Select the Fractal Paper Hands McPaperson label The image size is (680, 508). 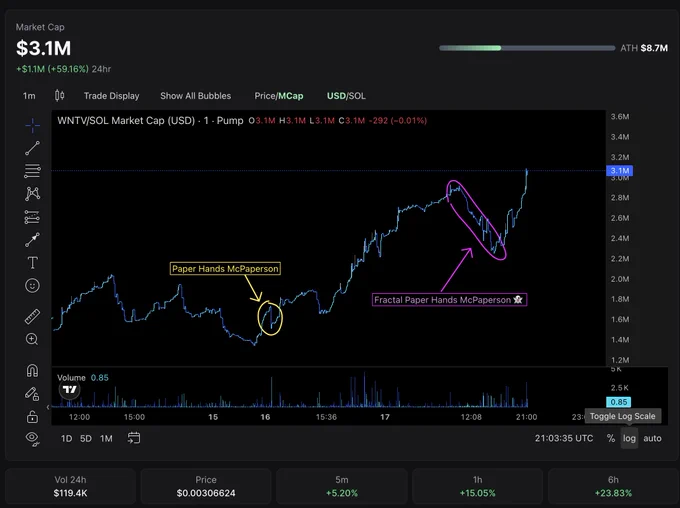point(449,300)
